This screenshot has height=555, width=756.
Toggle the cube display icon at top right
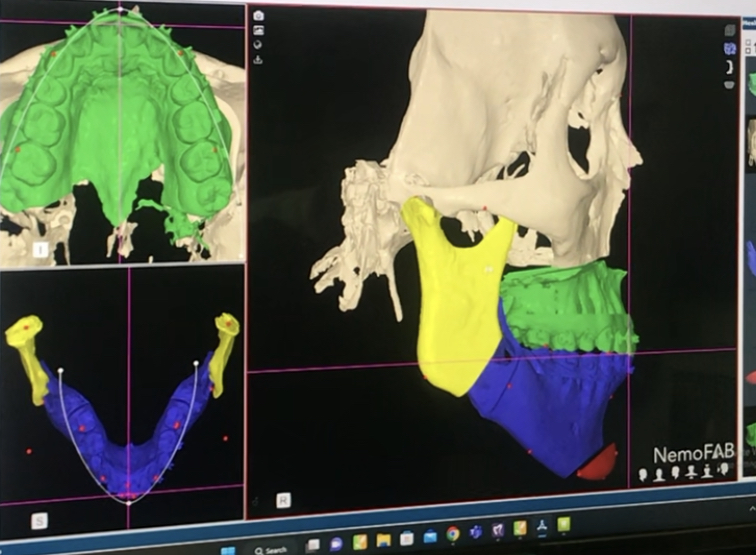pos(730,30)
